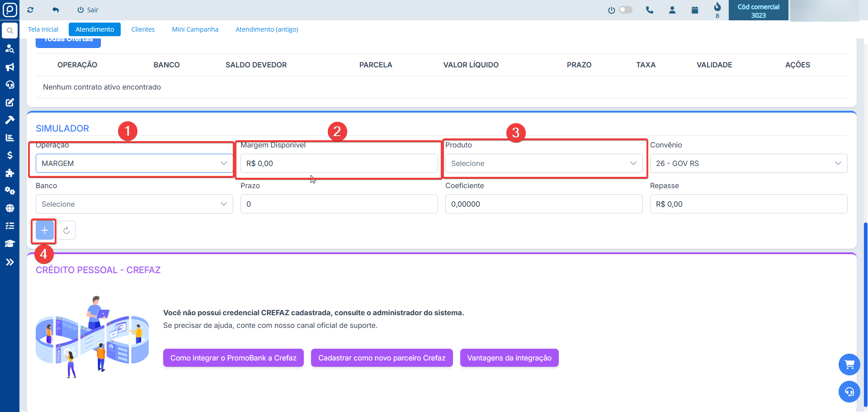
Task: Switch to the Clientes tab
Action: tap(143, 29)
